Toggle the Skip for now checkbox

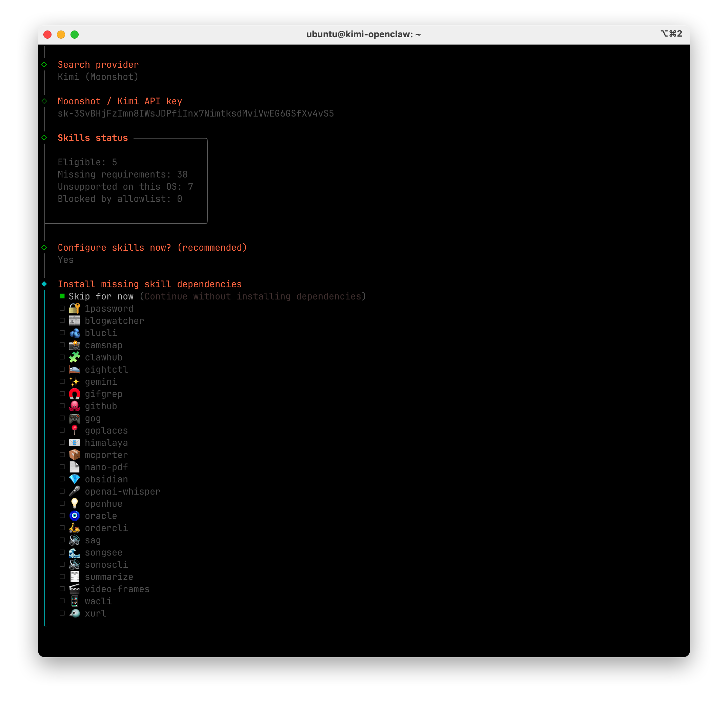[x=62, y=296]
